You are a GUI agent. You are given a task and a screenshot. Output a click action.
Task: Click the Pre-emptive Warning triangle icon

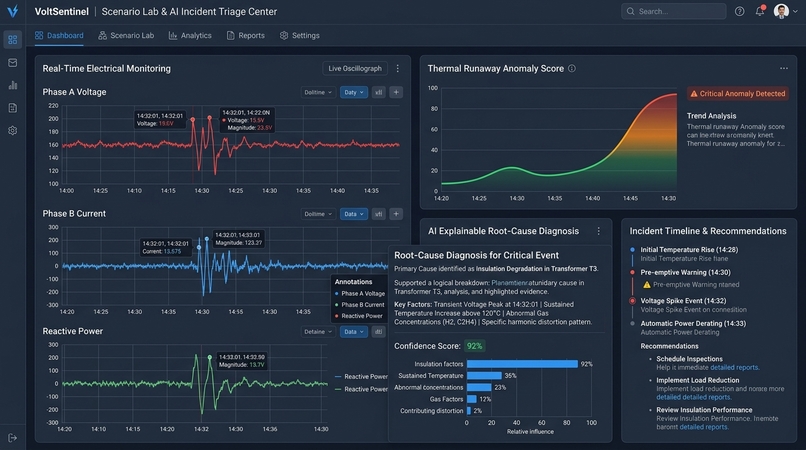coord(647,284)
